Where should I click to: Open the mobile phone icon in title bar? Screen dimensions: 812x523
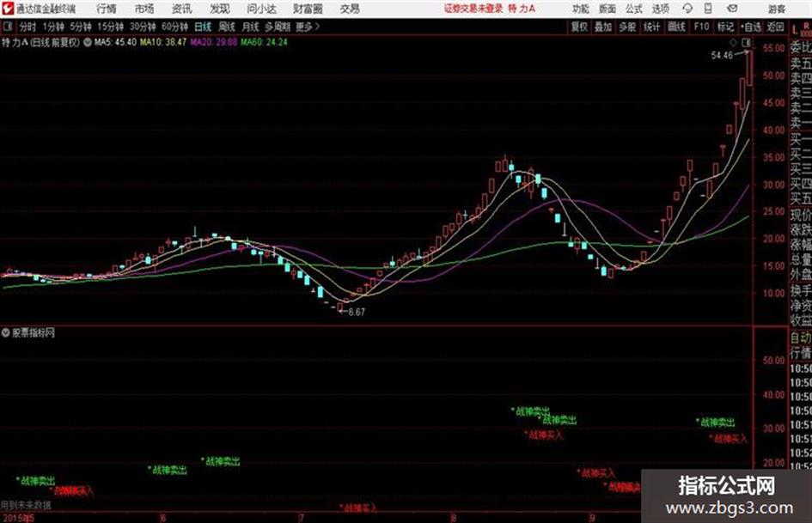point(708,9)
